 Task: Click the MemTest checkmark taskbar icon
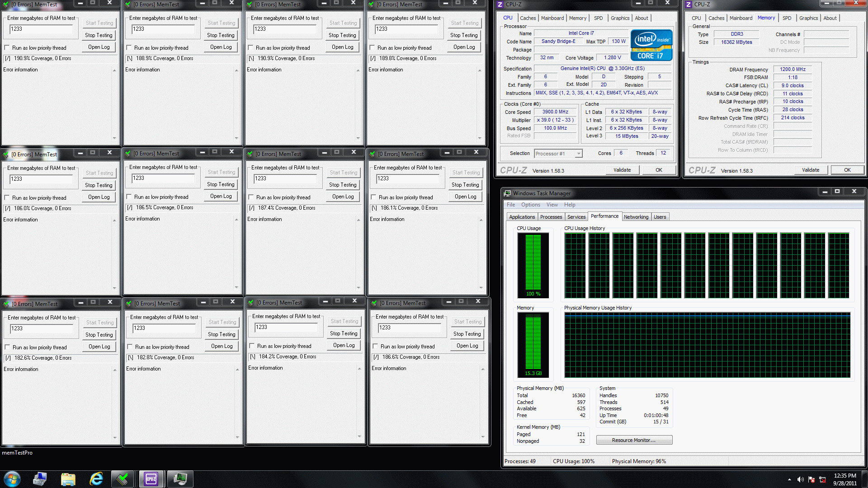click(x=122, y=479)
